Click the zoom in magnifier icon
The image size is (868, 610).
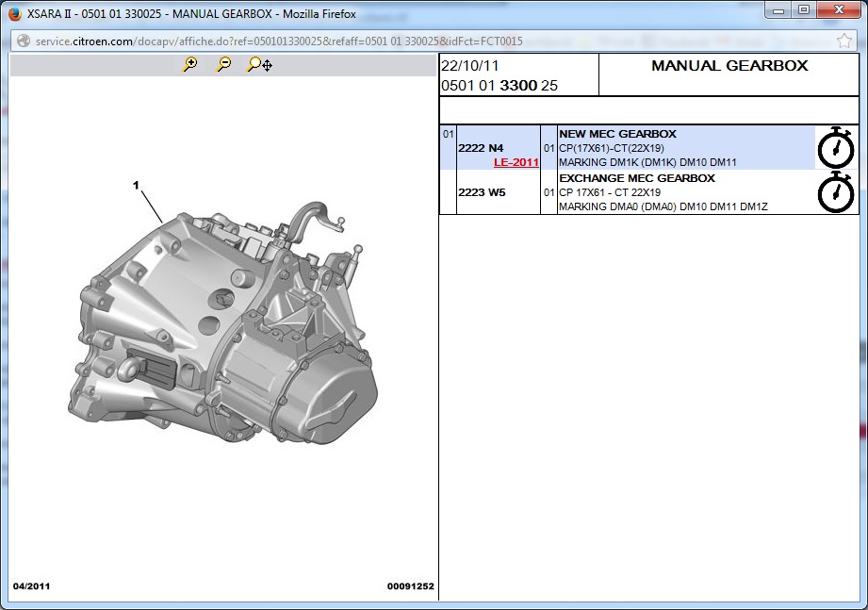click(x=189, y=65)
